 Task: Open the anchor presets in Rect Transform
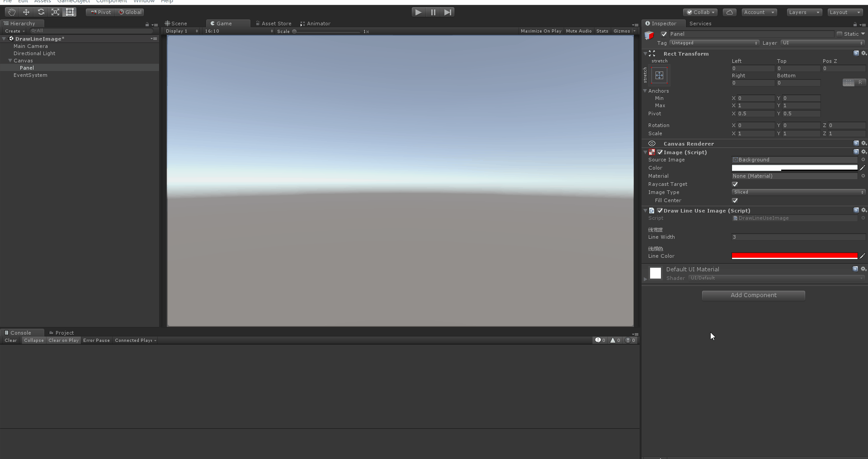659,75
